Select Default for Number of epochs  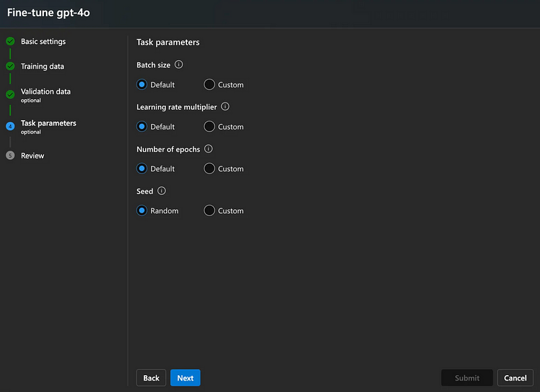coord(142,169)
